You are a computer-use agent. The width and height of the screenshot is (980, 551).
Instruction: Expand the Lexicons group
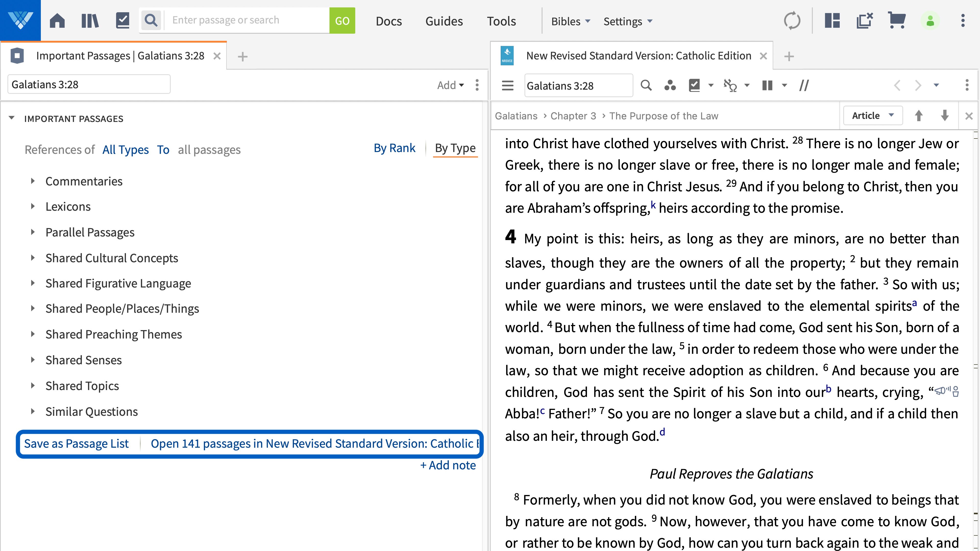(x=33, y=207)
